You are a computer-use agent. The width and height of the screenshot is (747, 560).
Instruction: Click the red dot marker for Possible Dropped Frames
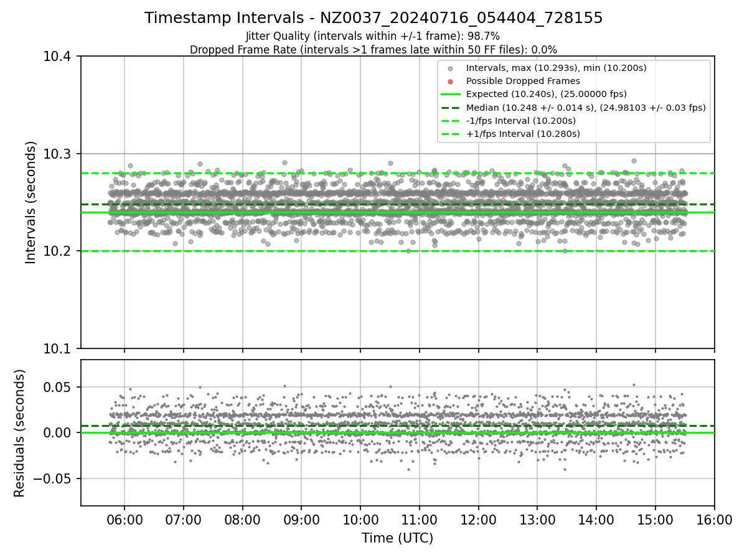(451, 82)
